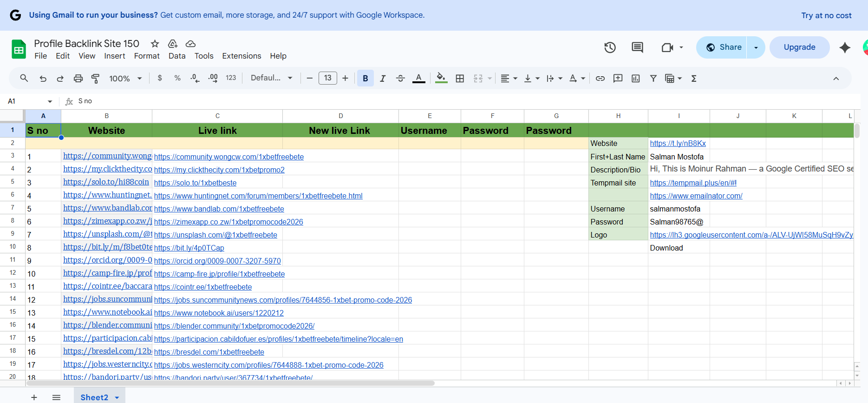
Task: Star the Profile Backlink Site 150 document
Action: coord(155,44)
